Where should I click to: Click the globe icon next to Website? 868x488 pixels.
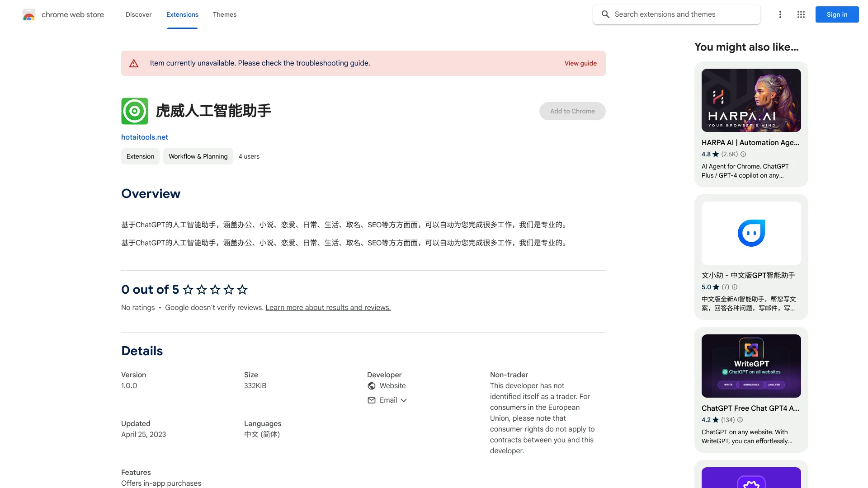[x=371, y=386]
